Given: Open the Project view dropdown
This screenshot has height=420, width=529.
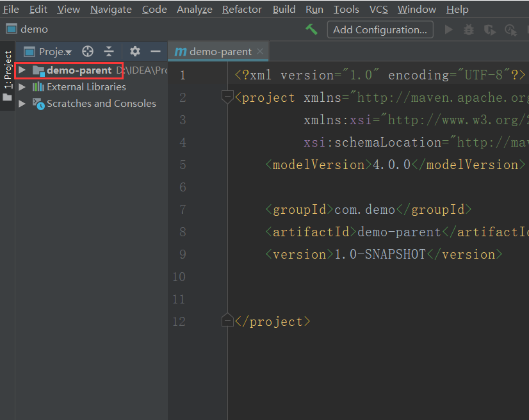Looking at the screenshot, I should click(x=55, y=52).
